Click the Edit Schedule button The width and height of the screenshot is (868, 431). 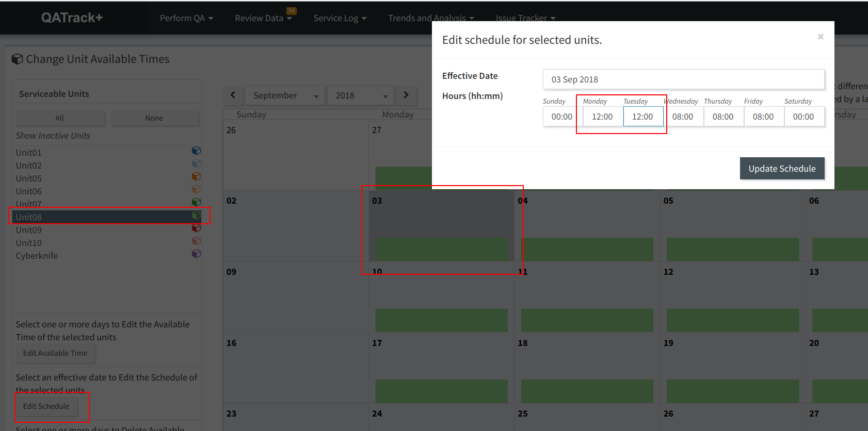click(46, 406)
